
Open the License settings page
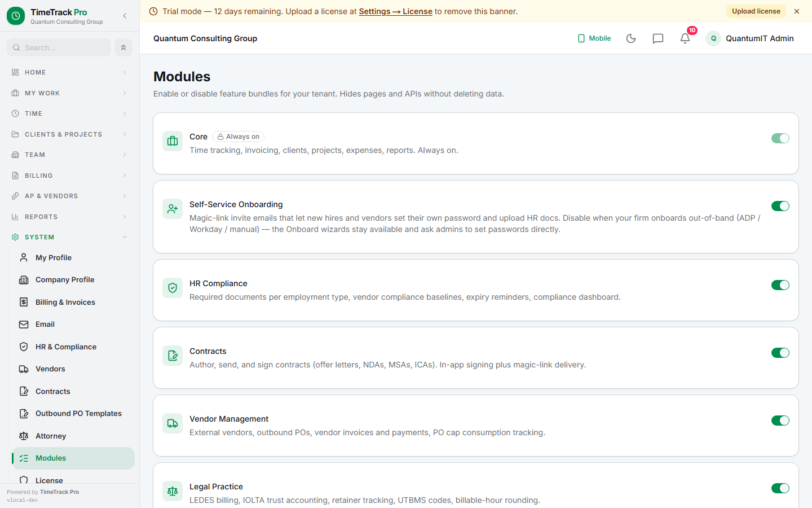(73, 480)
